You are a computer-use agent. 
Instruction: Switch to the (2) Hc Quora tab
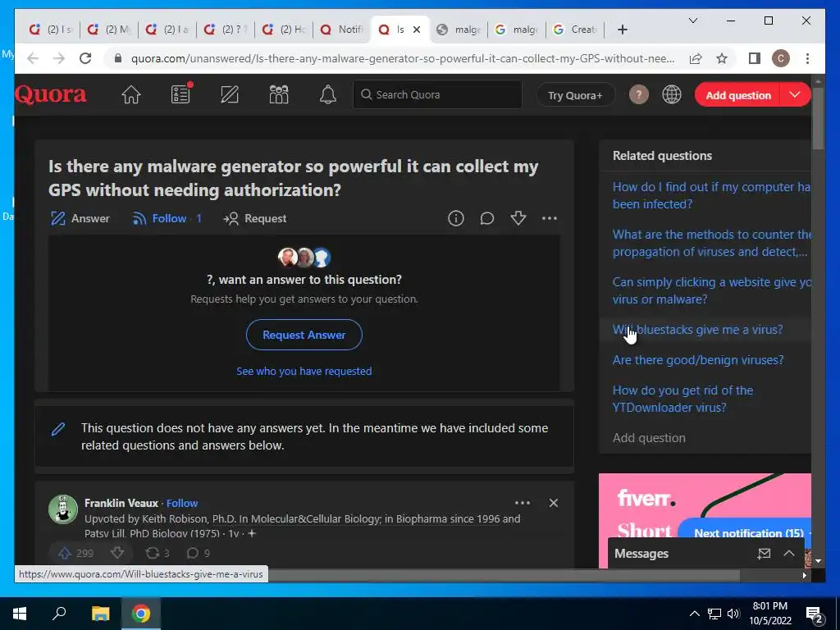point(284,30)
